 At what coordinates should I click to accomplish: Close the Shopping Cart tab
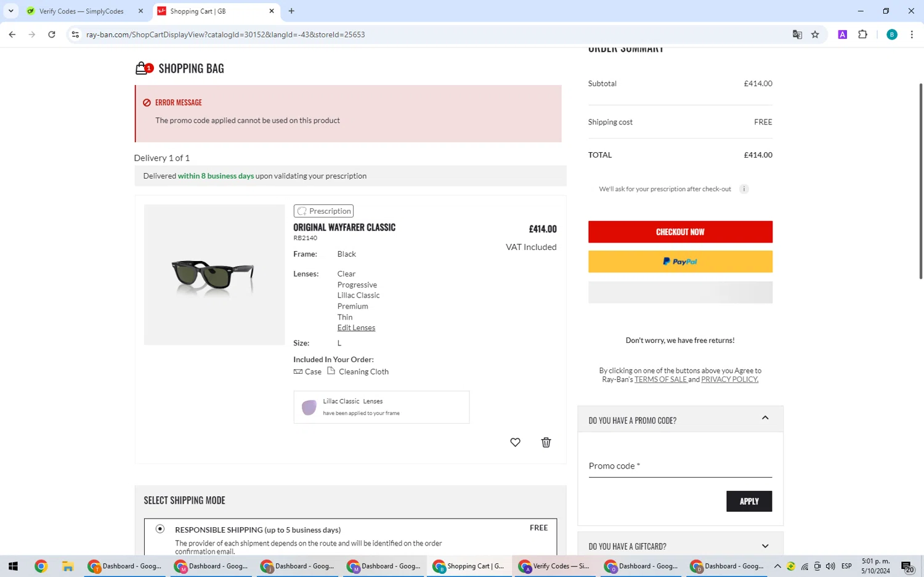click(272, 11)
